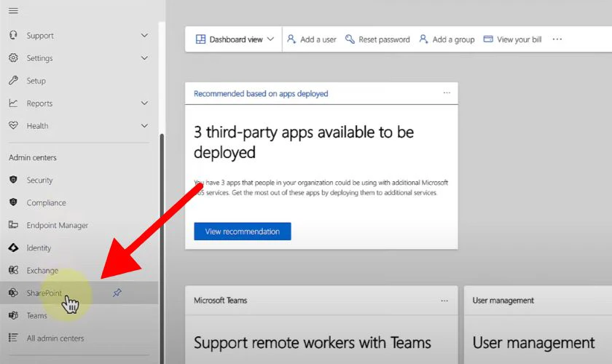Click 'Support remote workers with Teams' headline
This screenshot has width=612, height=364.
click(313, 343)
